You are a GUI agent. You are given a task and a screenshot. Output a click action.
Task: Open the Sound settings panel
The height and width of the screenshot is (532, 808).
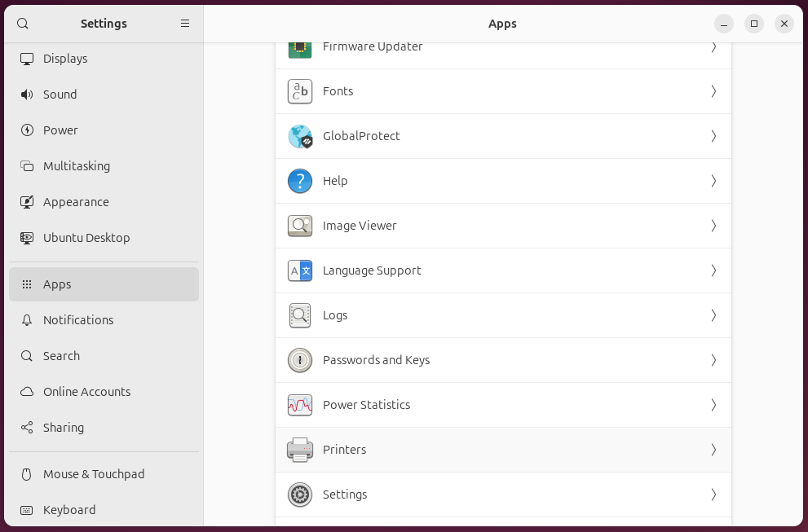coord(60,95)
